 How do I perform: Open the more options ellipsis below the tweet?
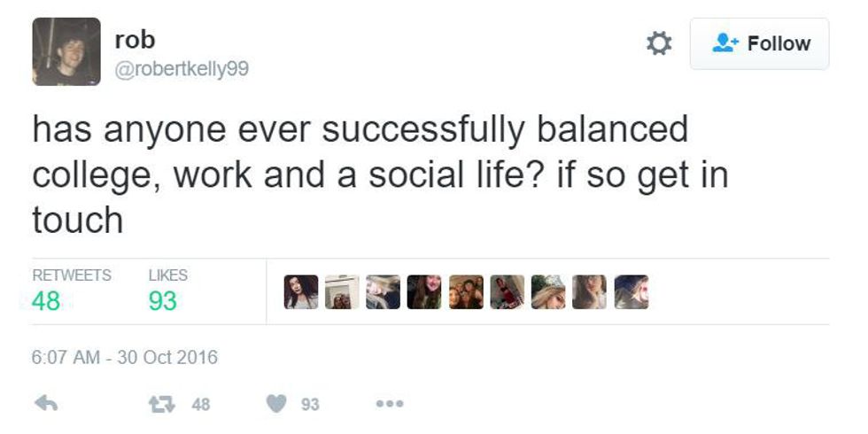[x=389, y=404]
